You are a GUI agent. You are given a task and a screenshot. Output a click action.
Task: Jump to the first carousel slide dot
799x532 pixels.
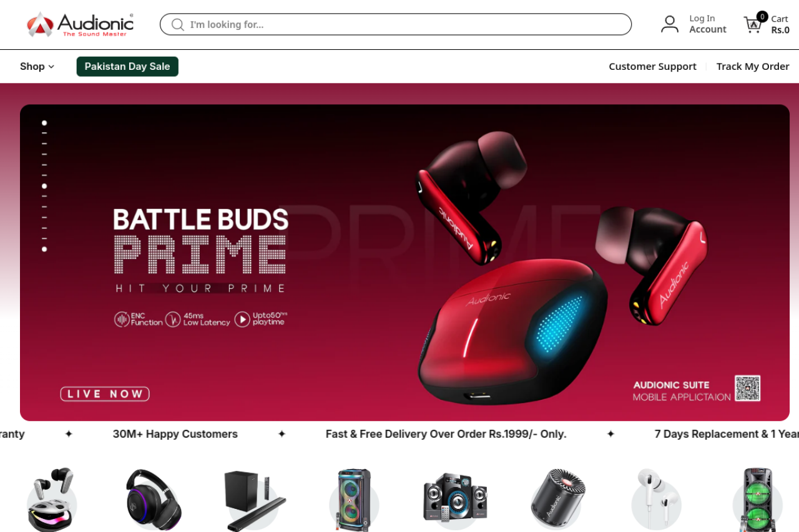[44, 123]
